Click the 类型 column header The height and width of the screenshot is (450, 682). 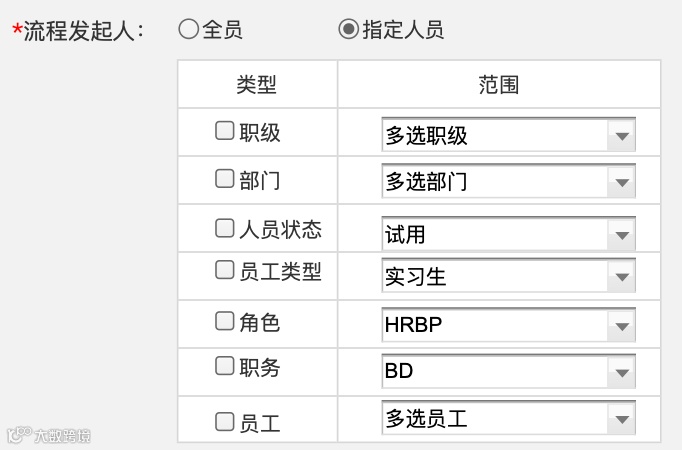point(257,85)
